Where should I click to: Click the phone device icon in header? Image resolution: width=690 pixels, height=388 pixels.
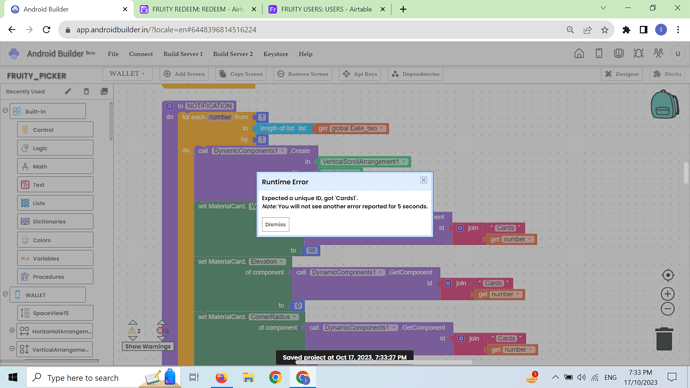(599, 53)
